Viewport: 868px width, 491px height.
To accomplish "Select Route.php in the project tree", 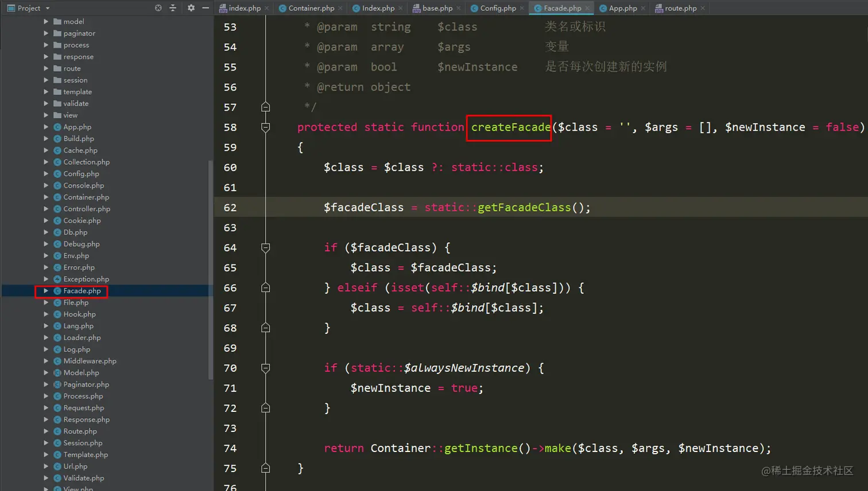I will (x=80, y=431).
